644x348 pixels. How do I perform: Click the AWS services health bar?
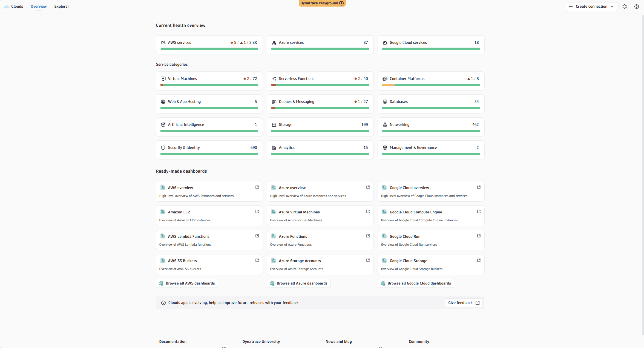pyautogui.click(x=209, y=49)
